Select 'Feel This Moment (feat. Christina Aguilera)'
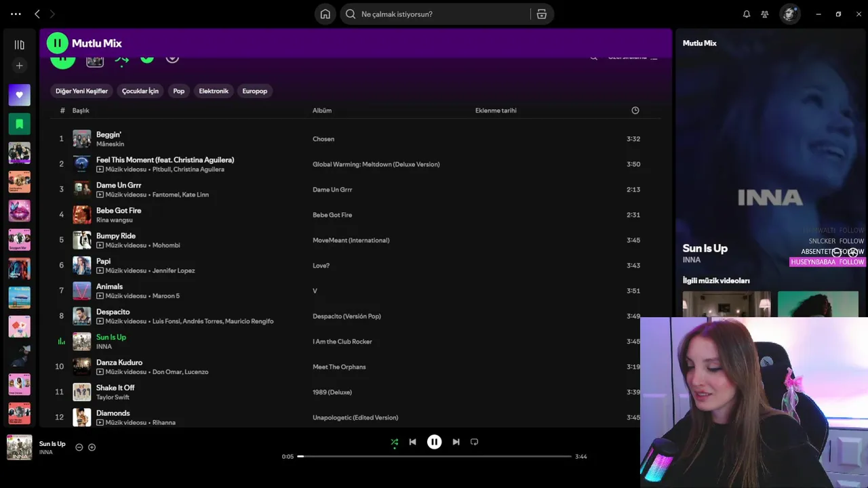Viewport: 868px width, 488px height. point(165,160)
